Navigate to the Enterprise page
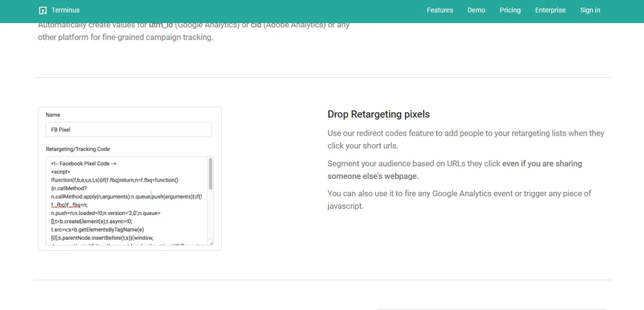The image size is (644, 310). pyautogui.click(x=550, y=10)
